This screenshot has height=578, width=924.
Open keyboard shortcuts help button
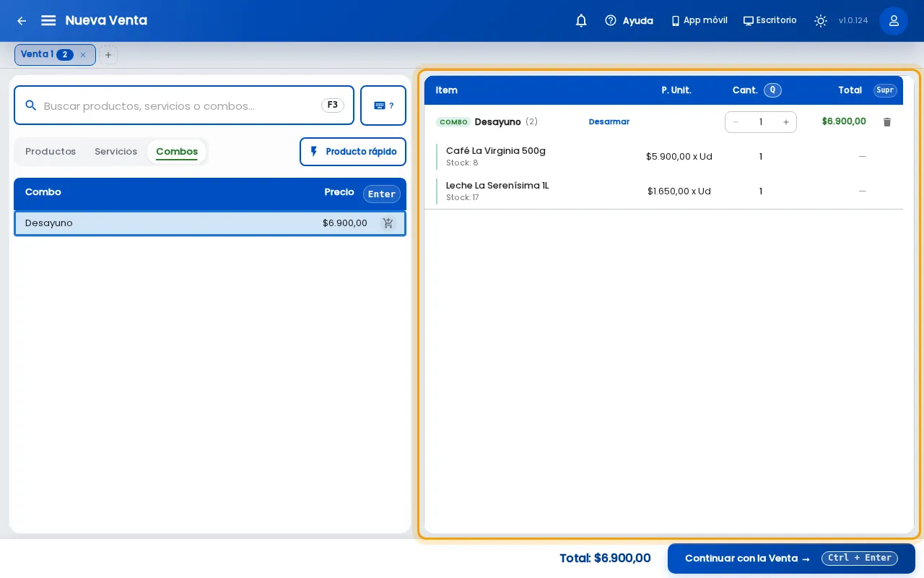click(383, 105)
